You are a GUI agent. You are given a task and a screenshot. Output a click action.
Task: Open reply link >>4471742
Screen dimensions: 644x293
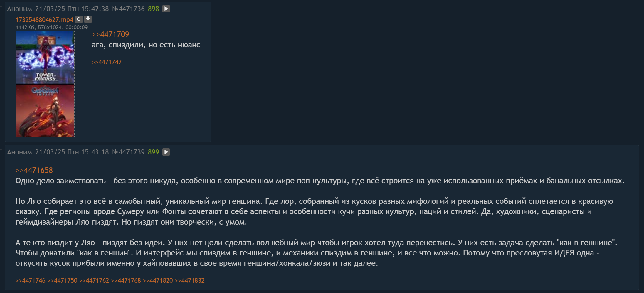coord(107,62)
